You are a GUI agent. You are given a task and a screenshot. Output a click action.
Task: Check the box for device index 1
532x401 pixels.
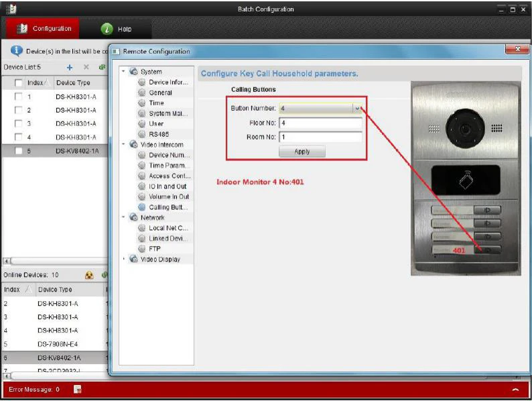18,97
